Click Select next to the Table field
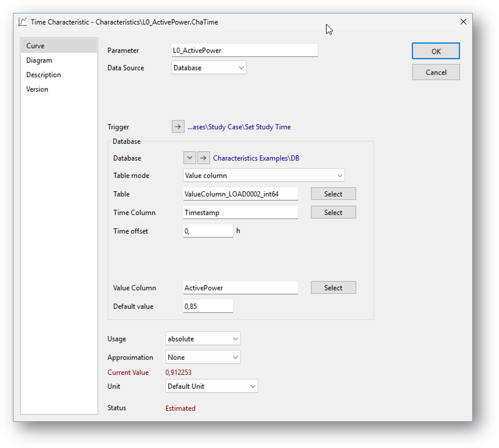This screenshot has width=499, height=448. point(333,194)
